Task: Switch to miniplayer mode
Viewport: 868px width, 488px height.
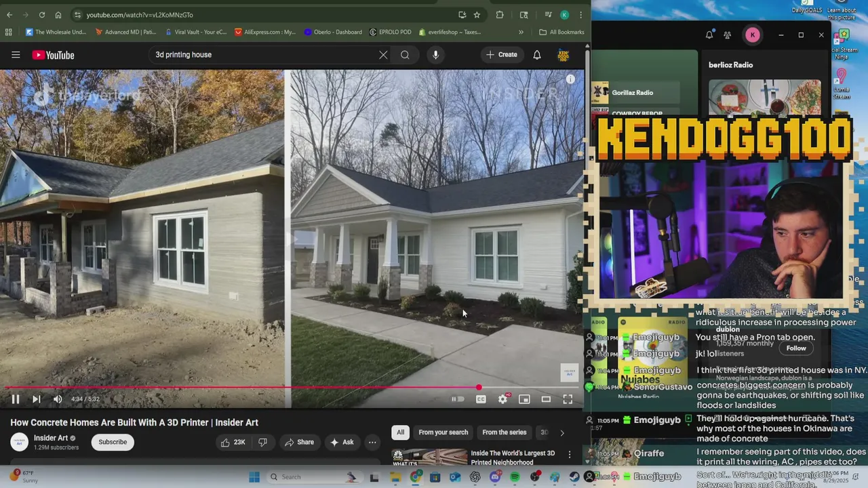Action: point(524,399)
